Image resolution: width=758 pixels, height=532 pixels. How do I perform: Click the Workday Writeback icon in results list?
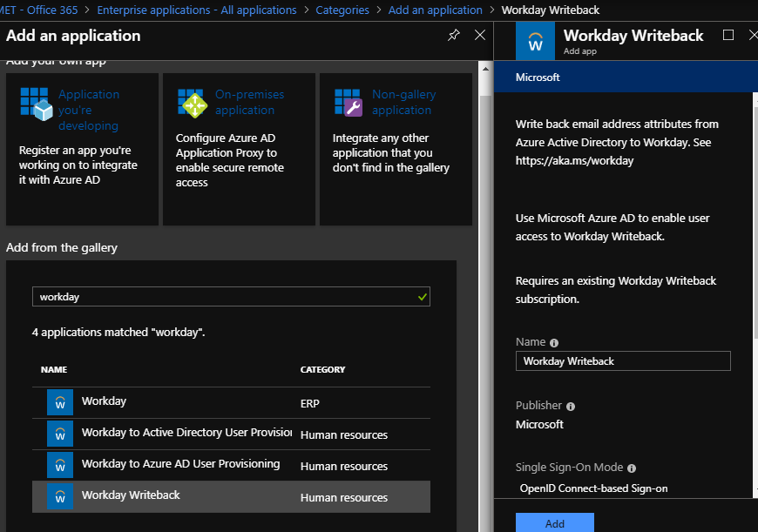point(60,496)
